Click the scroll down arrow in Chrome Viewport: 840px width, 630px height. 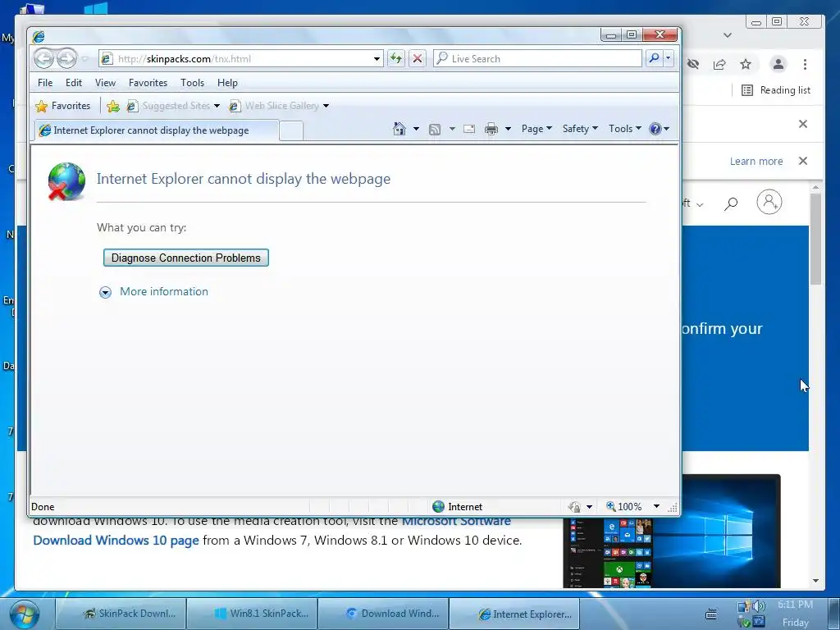click(815, 581)
